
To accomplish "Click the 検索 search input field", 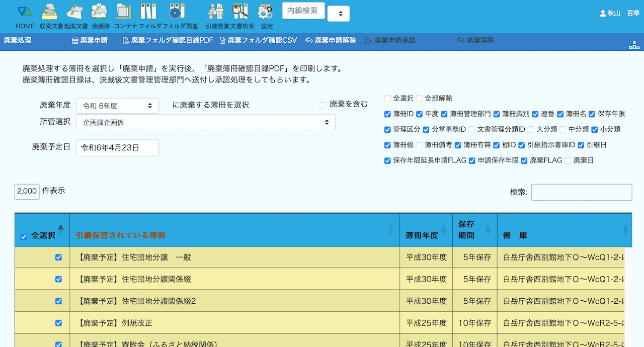I will pyautogui.click(x=581, y=192).
